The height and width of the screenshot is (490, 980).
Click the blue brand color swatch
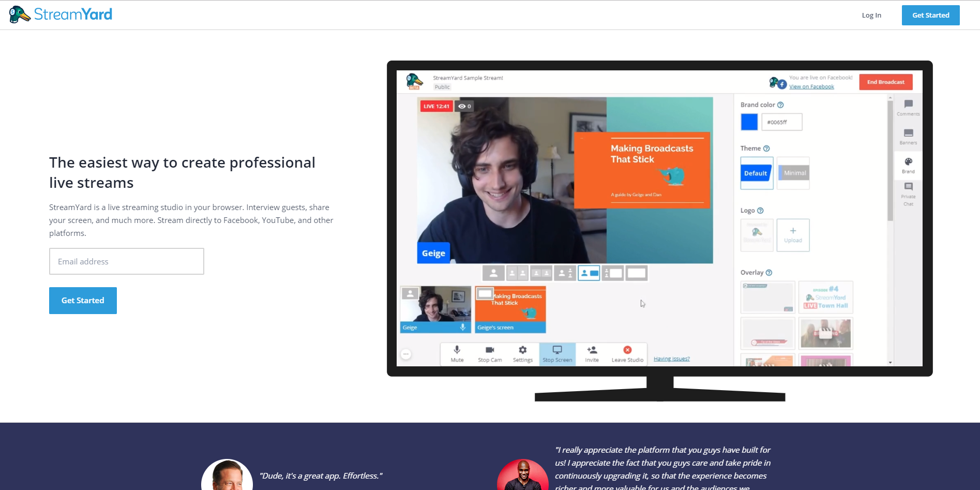(x=749, y=122)
